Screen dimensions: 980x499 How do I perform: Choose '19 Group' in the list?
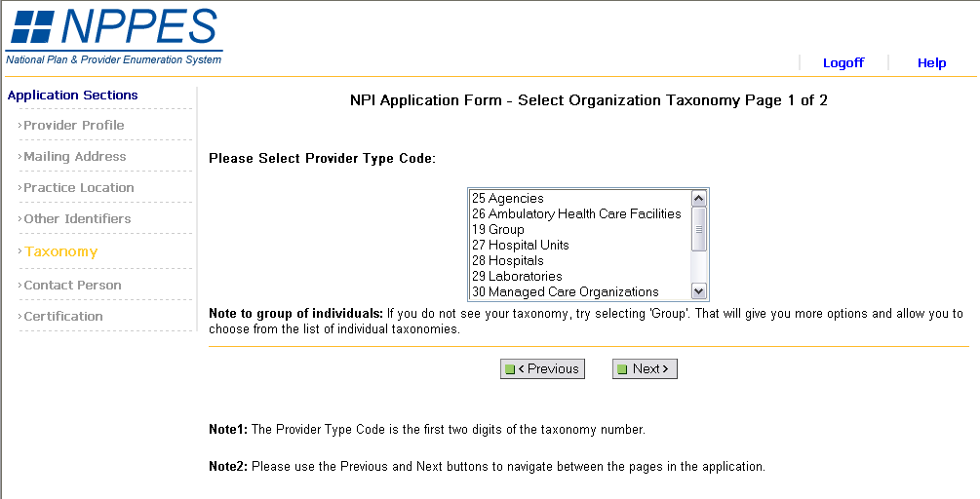point(498,230)
